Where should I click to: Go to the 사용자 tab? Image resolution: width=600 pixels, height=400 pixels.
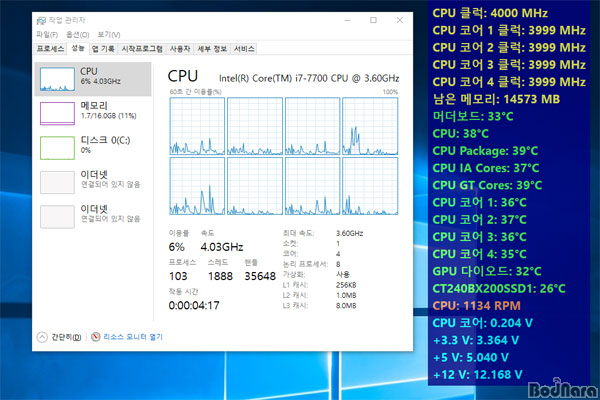(180, 49)
